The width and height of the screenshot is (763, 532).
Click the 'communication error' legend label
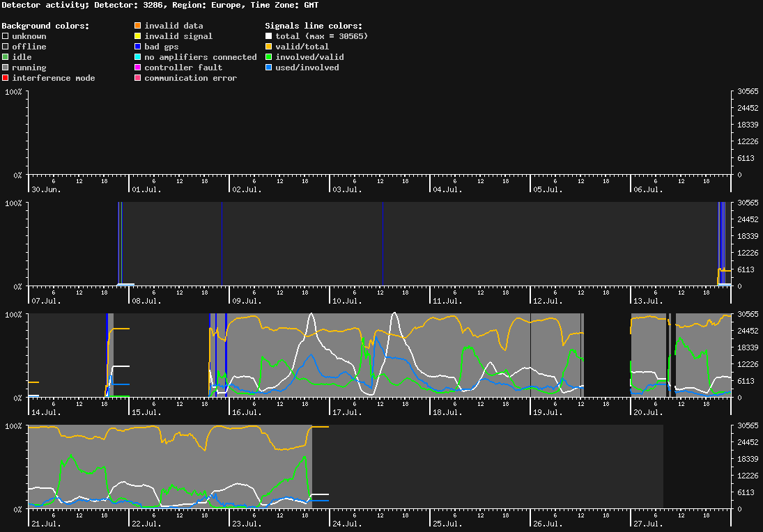click(x=191, y=78)
